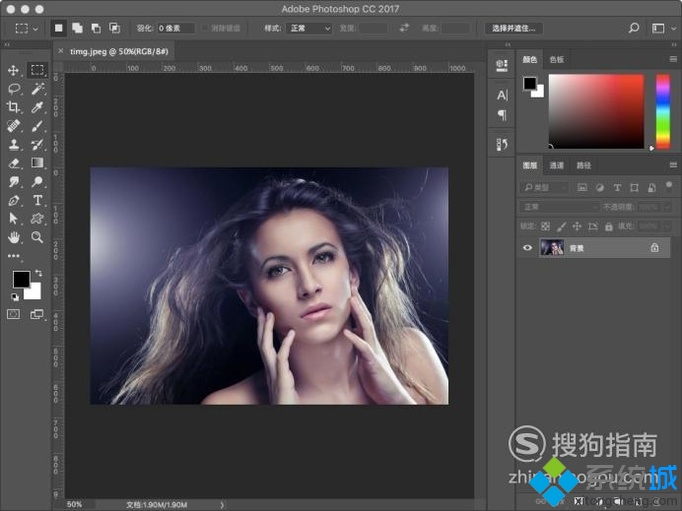Select the History Brush tool
682x511 pixels.
pyautogui.click(x=37, y=144)
